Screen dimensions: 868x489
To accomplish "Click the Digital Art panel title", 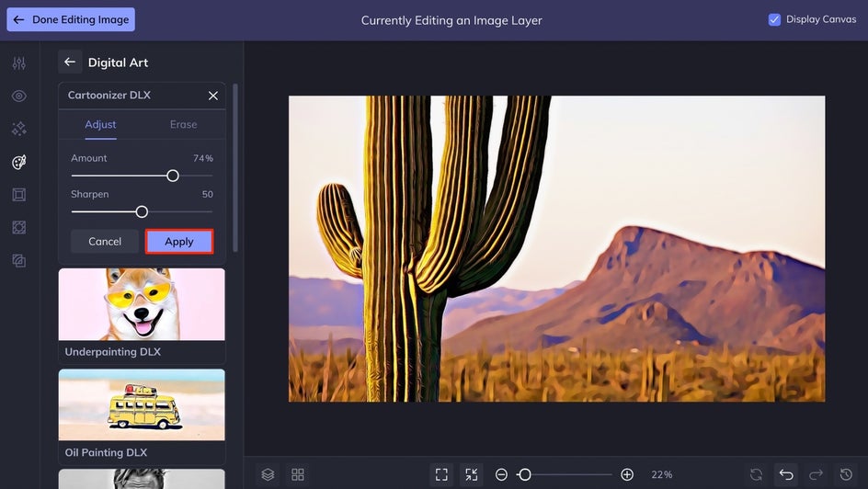I will click(x=118, y=63).
